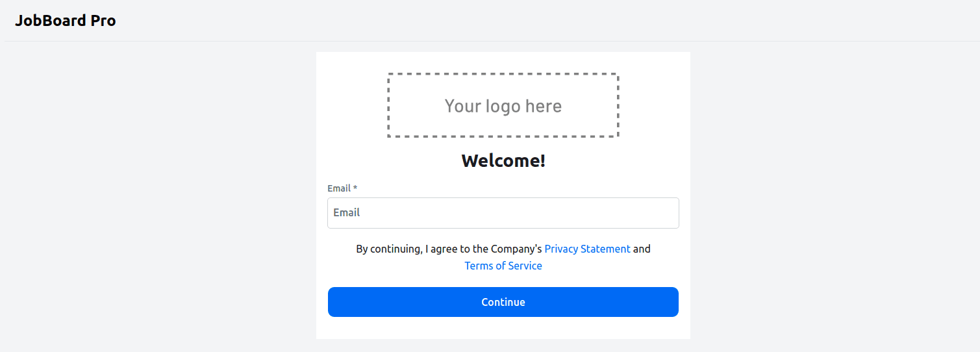Place cursor in the Email placeholder text
The height and width of the screenshot is (352, 980).
(346, 212)
